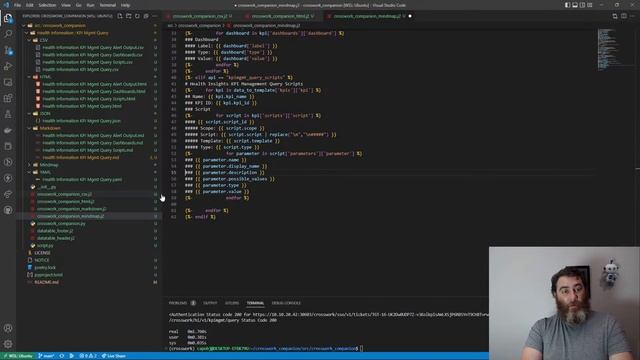Open the Docker whale view
The width and height of the screenshot is (640, 360).
8,130
